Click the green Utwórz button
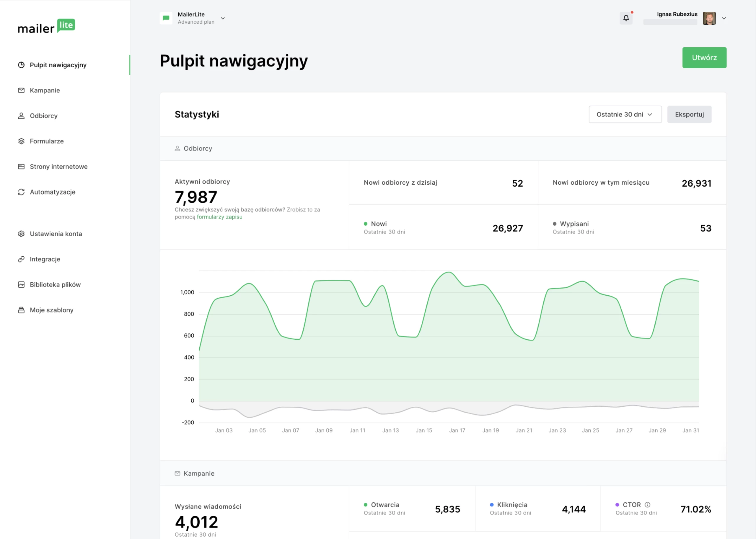The height and width of the screenshot is (539, 756). click(704, 58)
